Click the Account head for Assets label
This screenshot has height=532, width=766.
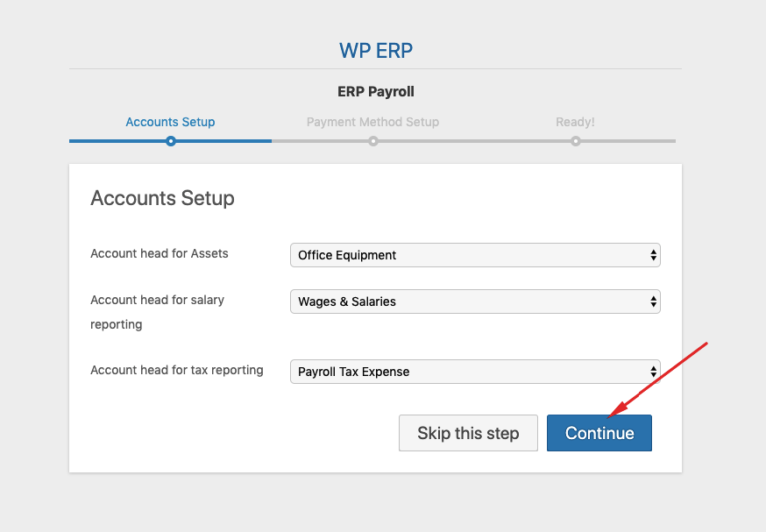coord(160,253)
